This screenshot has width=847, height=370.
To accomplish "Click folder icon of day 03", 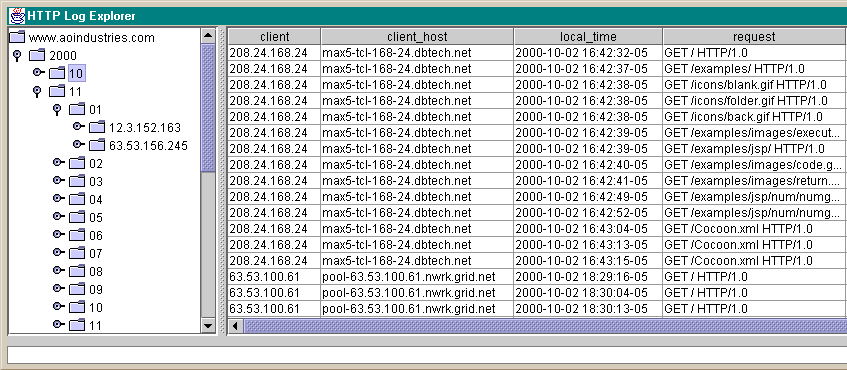I will 77,181.
